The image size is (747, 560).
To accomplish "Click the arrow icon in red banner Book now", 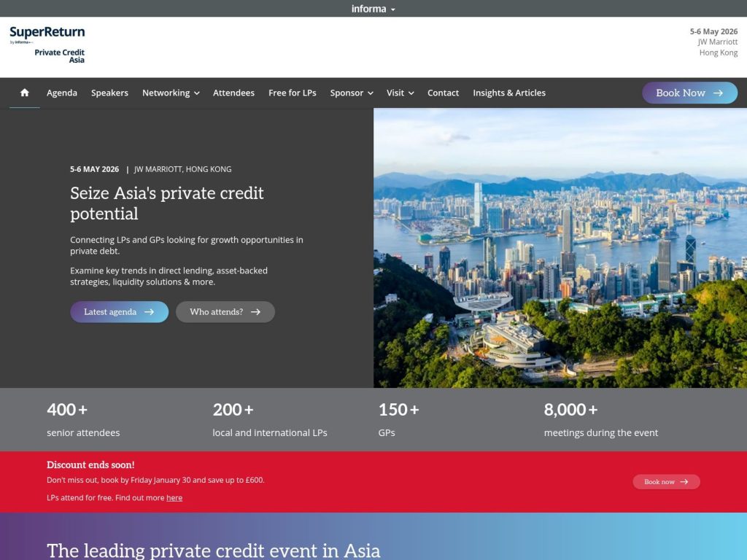I will pyautogui.click(x=684, y=481).
